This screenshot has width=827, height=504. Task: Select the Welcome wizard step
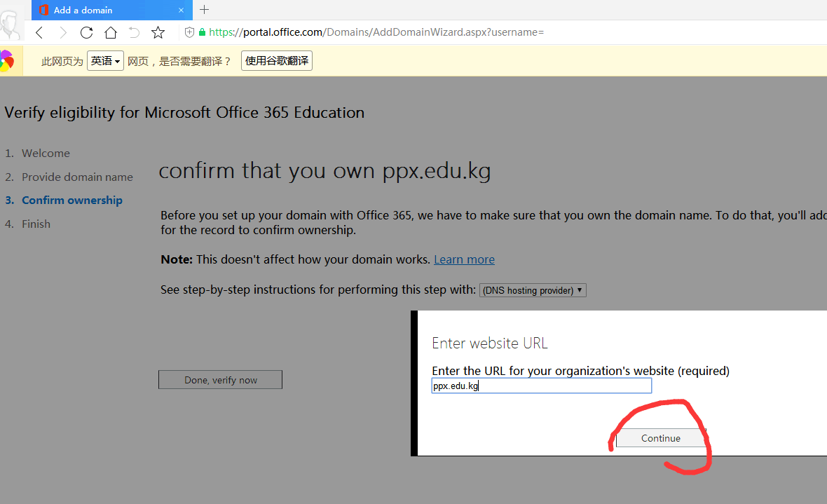click(46, 154)
